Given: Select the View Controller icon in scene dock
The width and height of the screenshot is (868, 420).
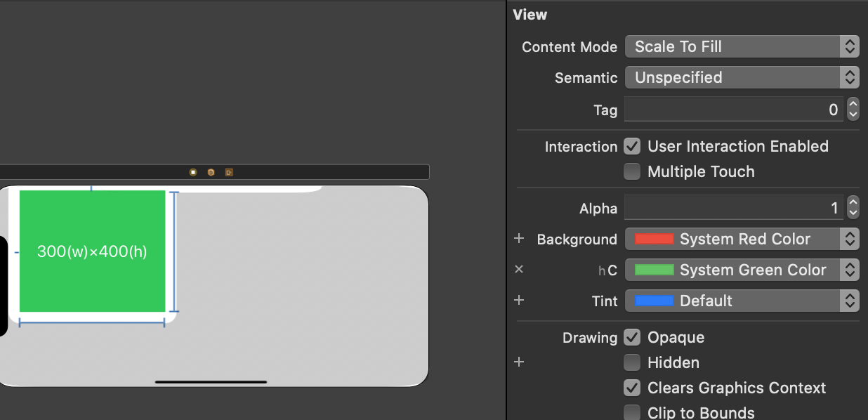Looking at the screenshot, I should [193, 172].
